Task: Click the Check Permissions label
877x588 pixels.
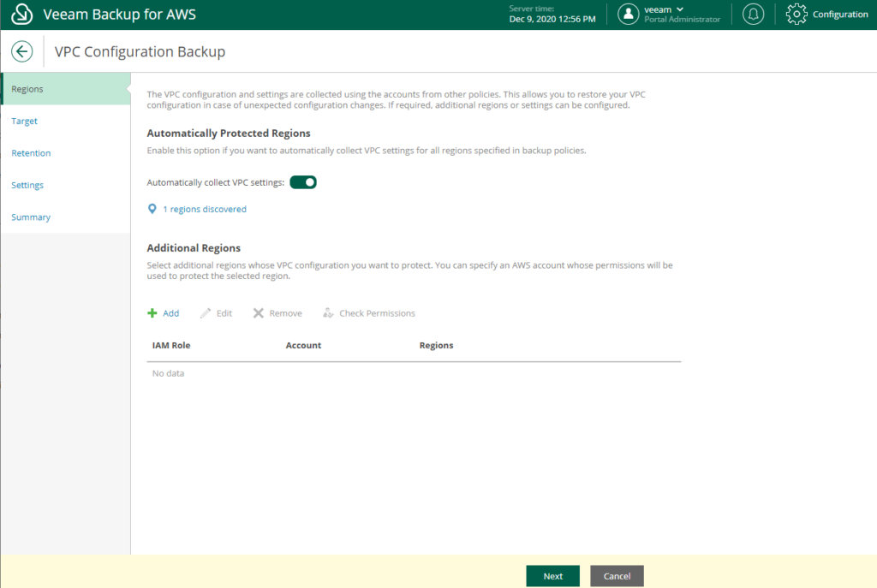Action: pyautogui.click(x=378, y=313)
